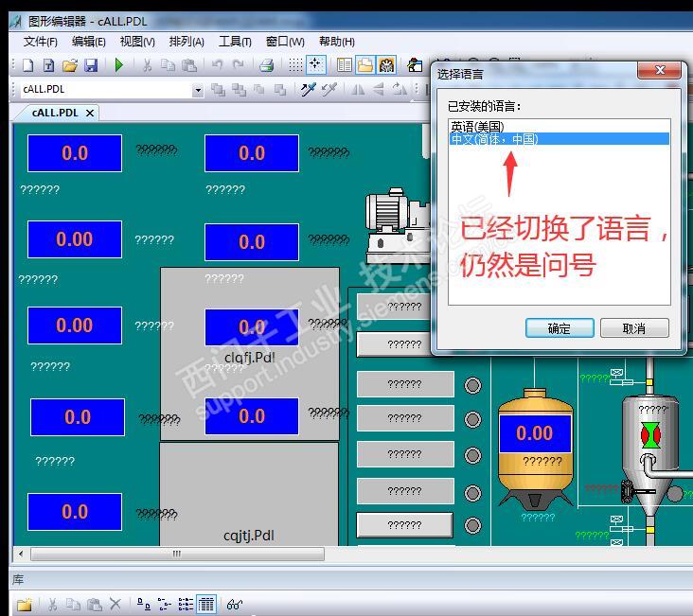Save the picture using the floppy disk icon

91,65
